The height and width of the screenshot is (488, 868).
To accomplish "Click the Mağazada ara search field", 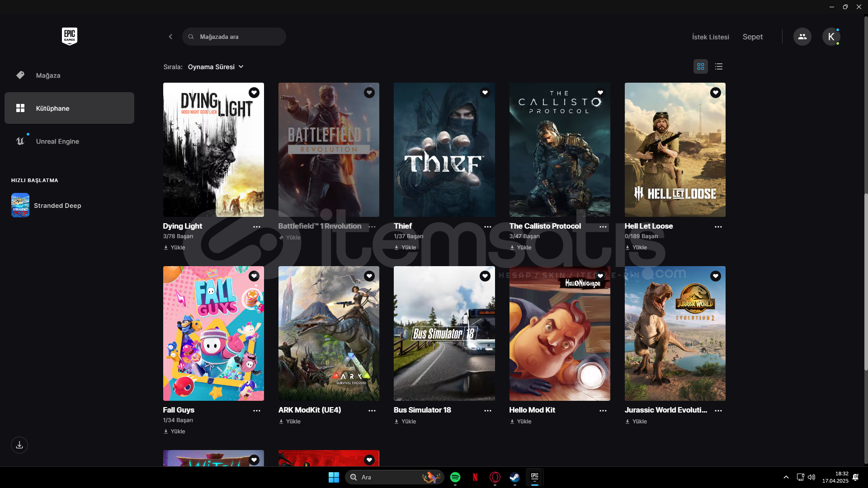I will tap(234, 37).
